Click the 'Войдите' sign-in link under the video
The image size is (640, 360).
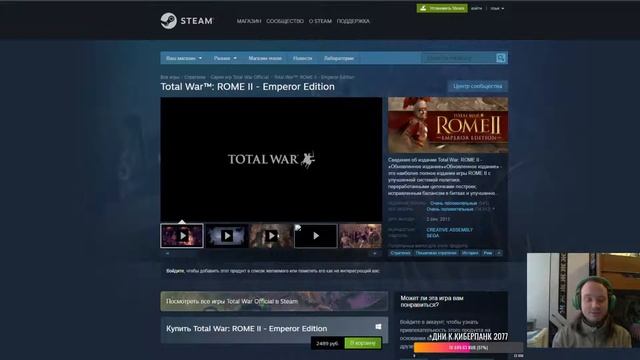tap(175, 271)
